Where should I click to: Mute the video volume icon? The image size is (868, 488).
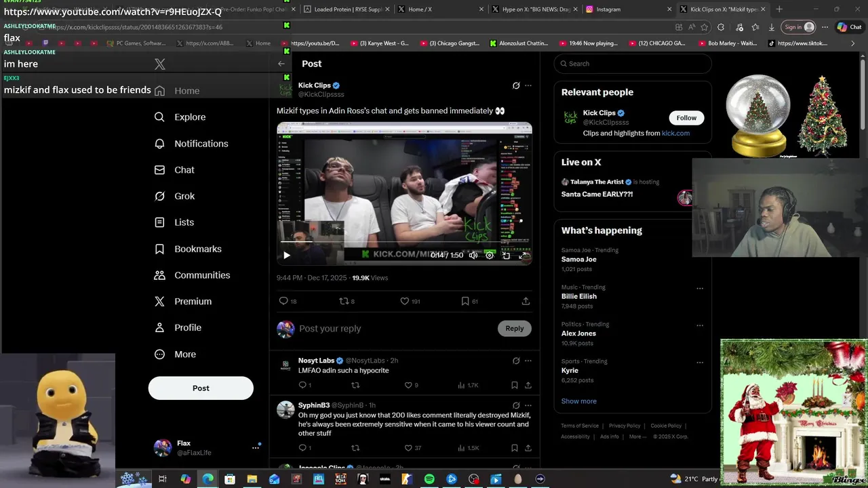click(473, 256)
